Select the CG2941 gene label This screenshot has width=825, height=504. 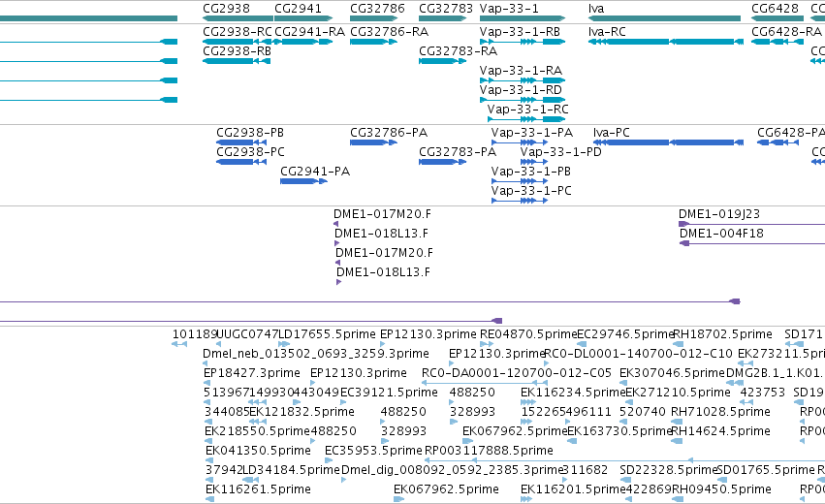click(x=298, y=9)
